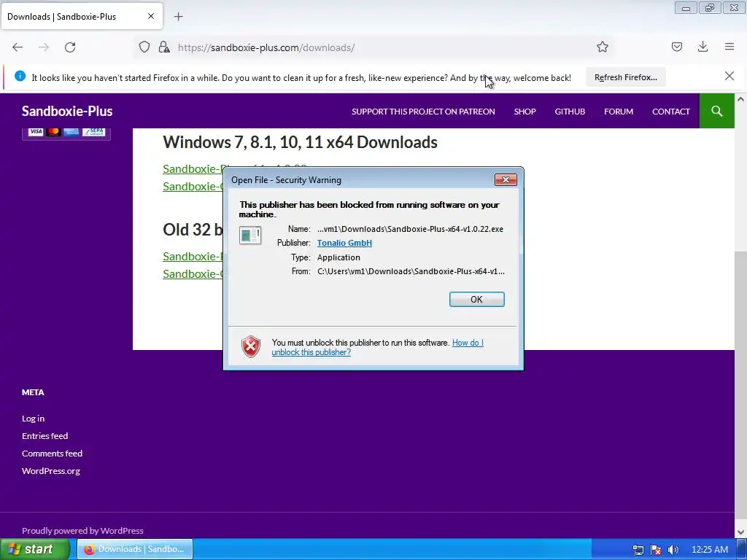747x560 pixels.
Task: Click the Log in link under META
Action: tap(33, 419)
